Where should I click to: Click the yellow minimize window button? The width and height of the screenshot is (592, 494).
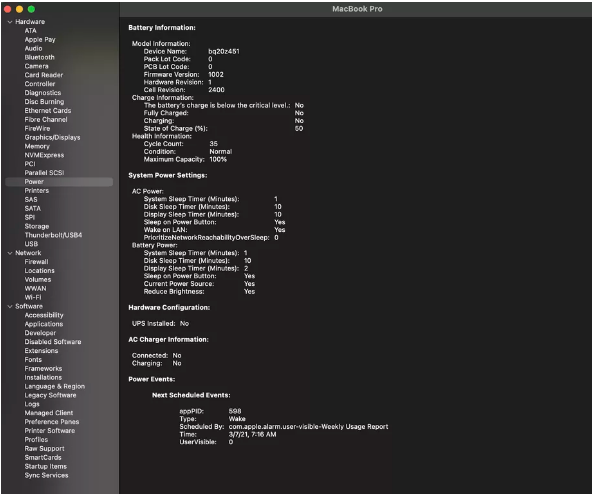[x=20, y=9]
